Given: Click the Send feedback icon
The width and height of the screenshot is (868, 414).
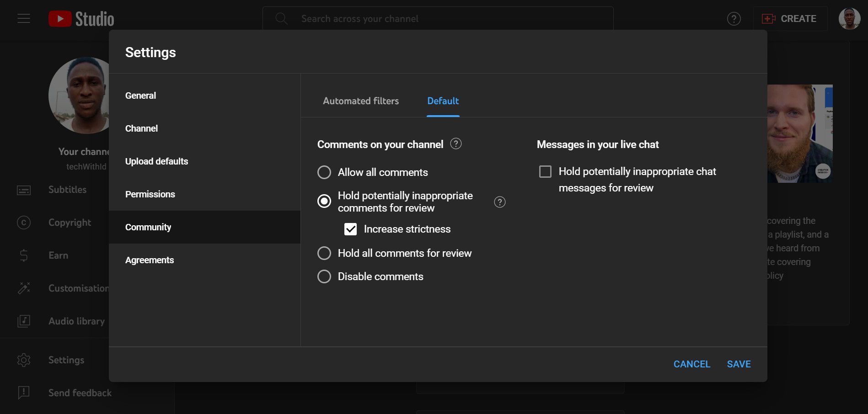Looking at the screenshot, I should point(23,393).
